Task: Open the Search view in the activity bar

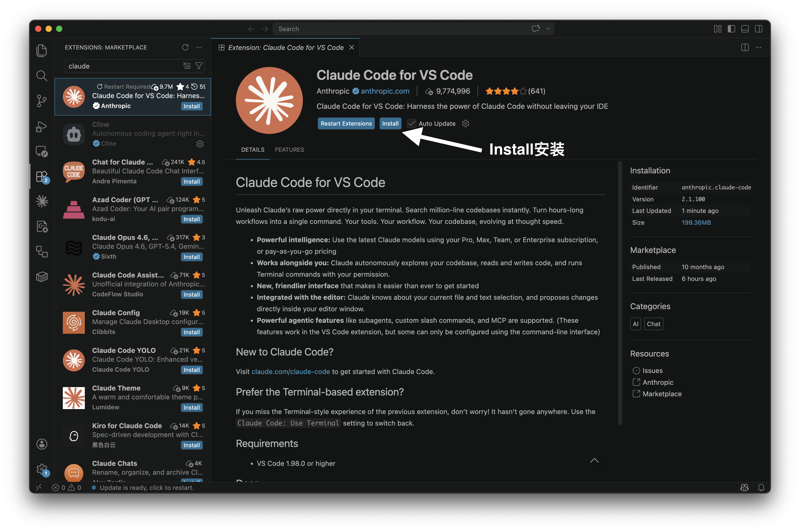Action: coord(42,76)
